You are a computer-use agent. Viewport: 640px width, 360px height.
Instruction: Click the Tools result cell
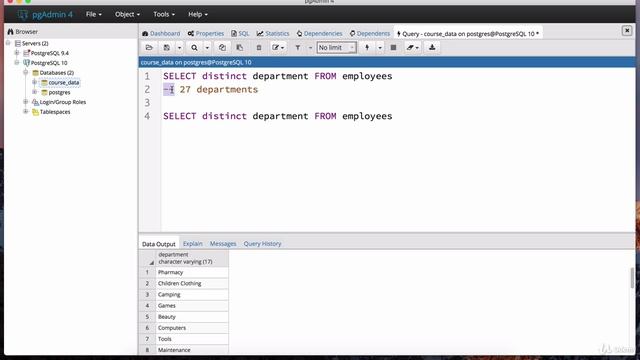[192, 339]
